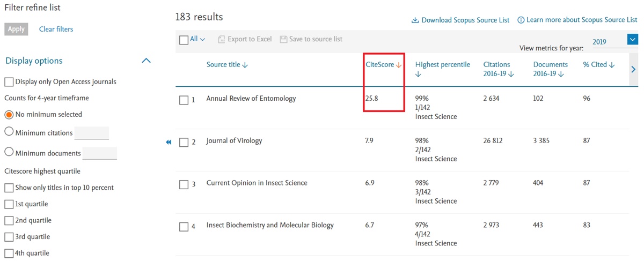Click the info icon beside Learn more
The height and width of the screenshot is (261, 644).
521,20
